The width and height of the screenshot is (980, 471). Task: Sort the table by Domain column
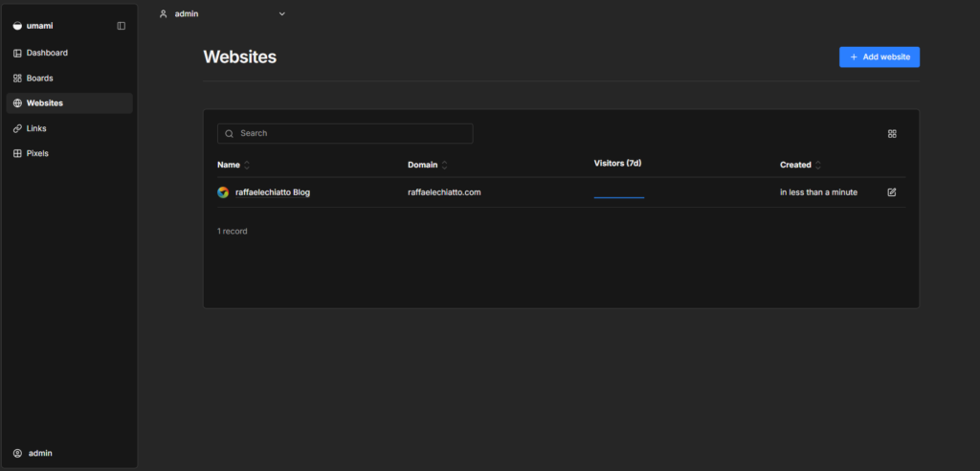428,165
